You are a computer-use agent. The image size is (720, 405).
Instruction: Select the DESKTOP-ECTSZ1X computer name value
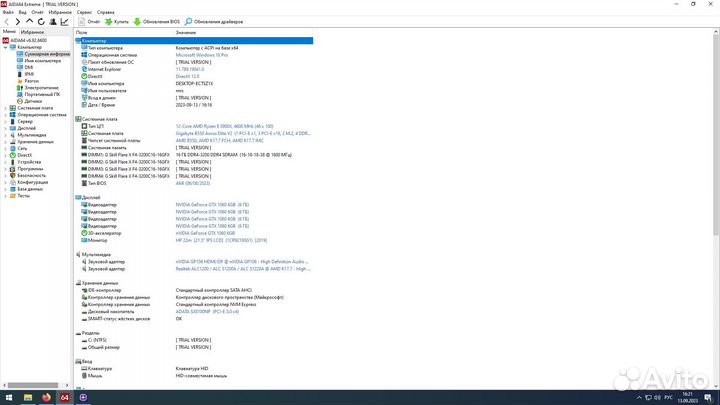click(x=194, y=84)
